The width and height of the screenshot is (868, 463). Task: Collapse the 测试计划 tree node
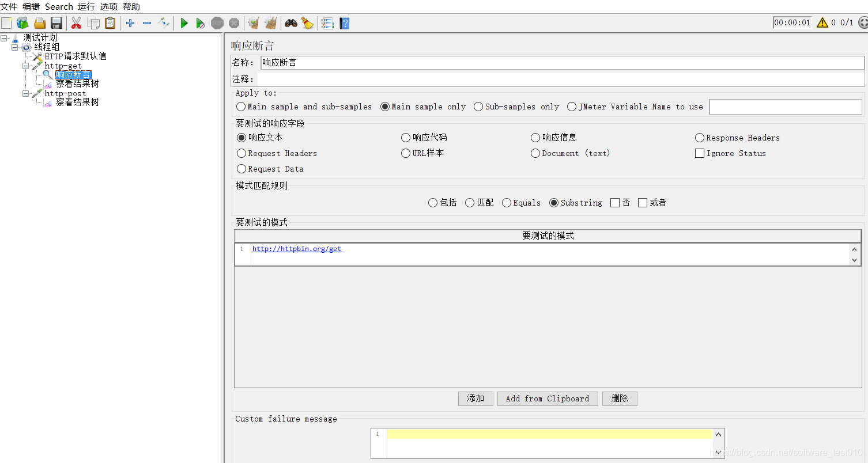(4, 38)
